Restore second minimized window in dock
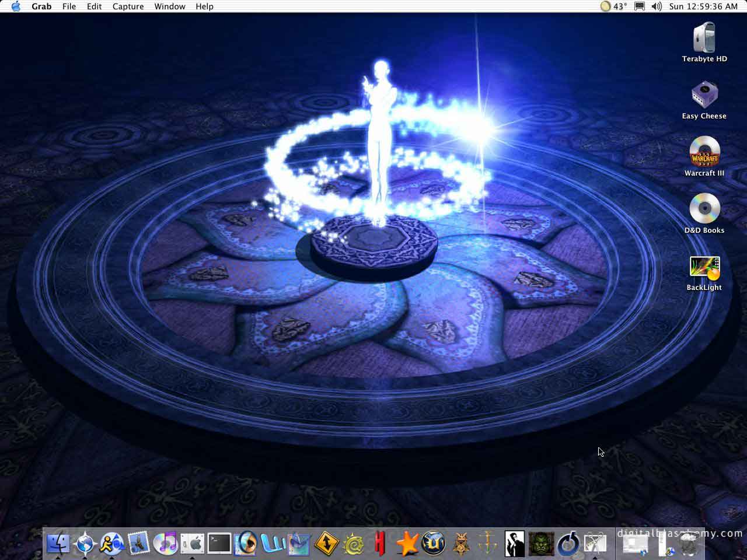 coord(665,544)
